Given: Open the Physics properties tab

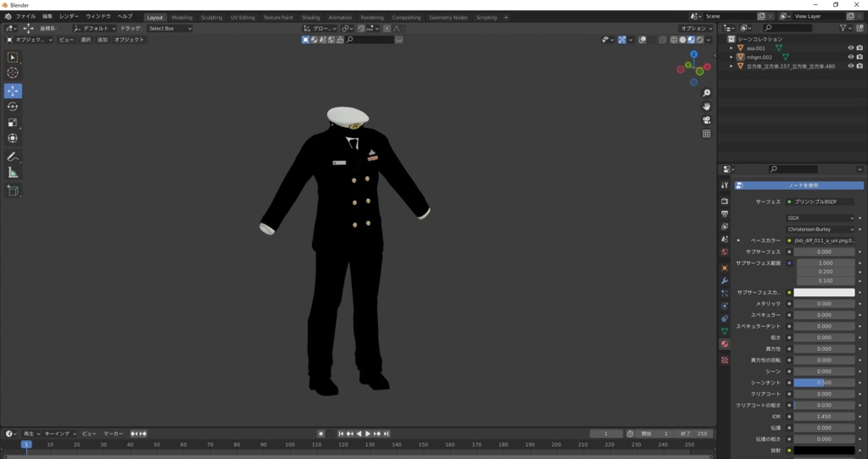Looking at the screenshot, I should click(725, 306).
